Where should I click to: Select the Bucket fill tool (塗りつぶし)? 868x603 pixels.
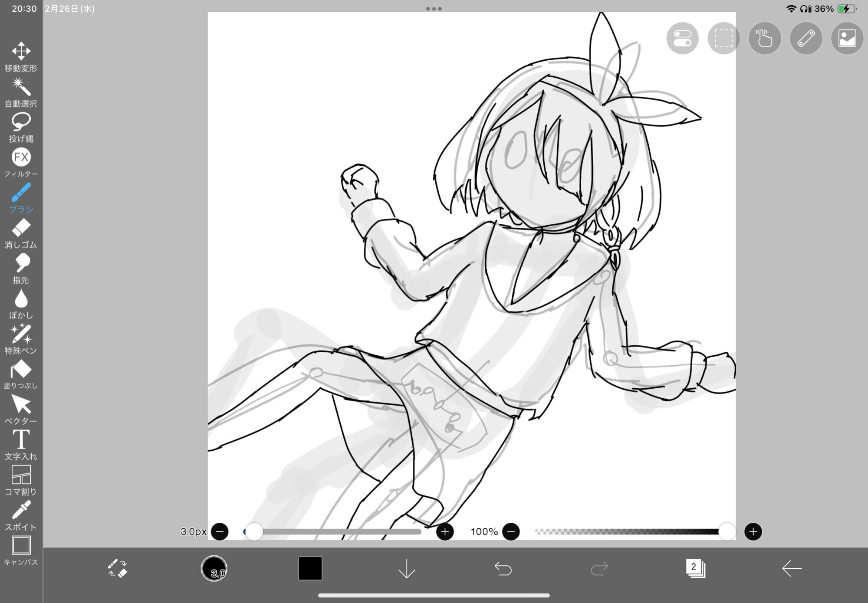[21, 374]
